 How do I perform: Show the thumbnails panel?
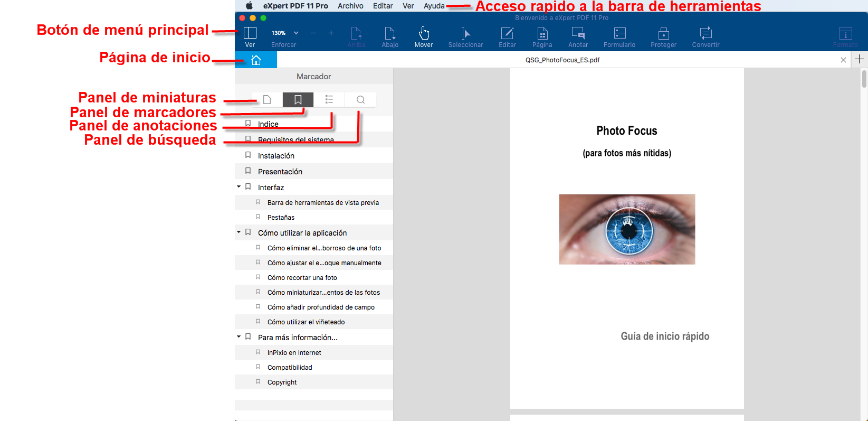coord(267,100)
